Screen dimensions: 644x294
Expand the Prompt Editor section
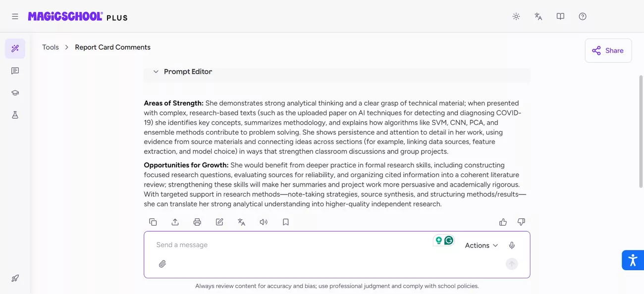pos(156,72)
